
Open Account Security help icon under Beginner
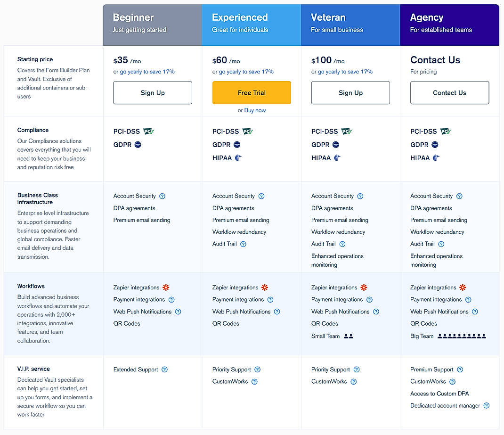(x=162, y=196)
